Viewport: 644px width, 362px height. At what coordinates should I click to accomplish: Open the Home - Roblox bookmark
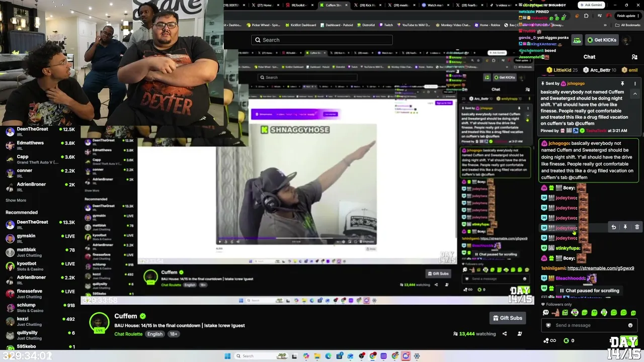[x=487, y=25]
